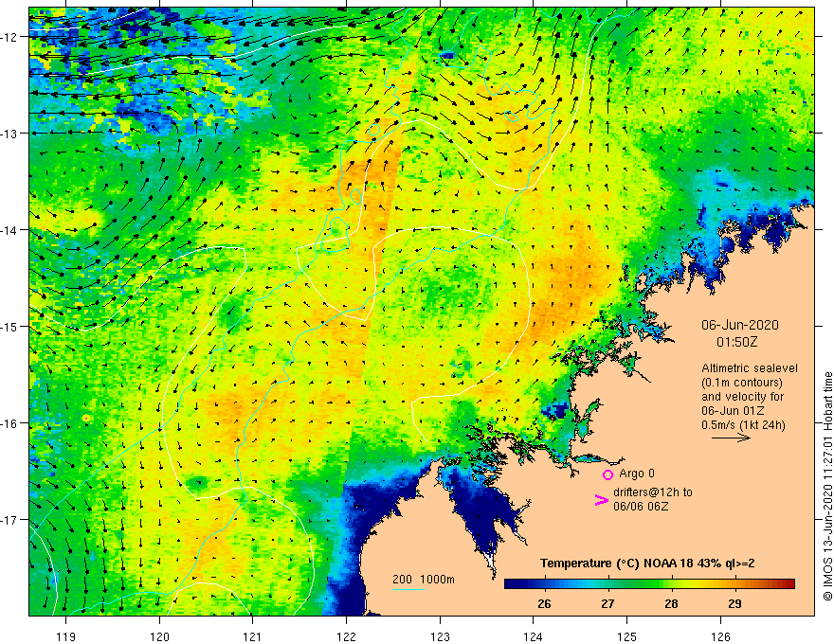Click longitude axis label '124'

(x=533, y=636)
